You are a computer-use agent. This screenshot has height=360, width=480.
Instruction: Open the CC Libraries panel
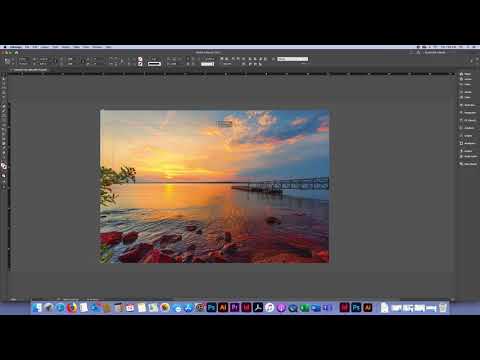pyautogui.click(x=468, y=120)
